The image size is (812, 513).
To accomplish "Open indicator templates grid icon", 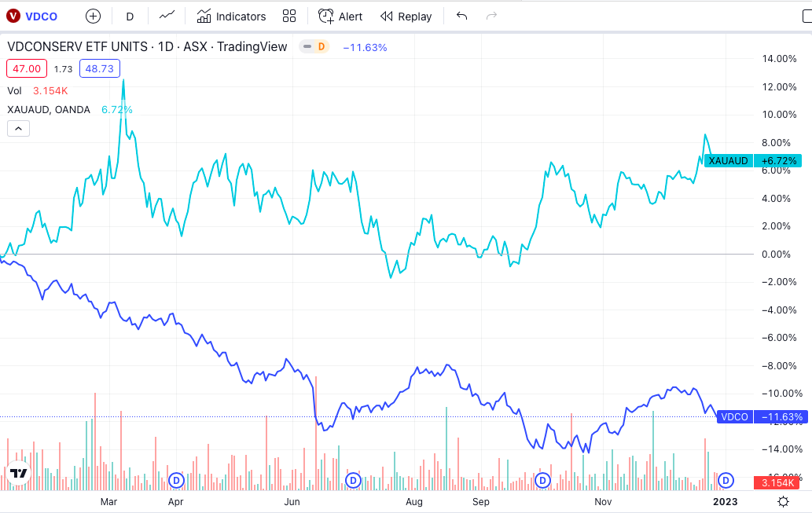I will tap(289, 16).
